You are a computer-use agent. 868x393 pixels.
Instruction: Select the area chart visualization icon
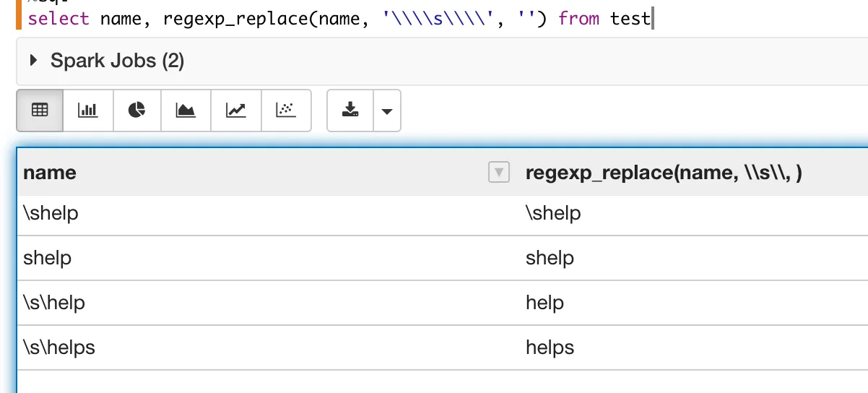[x=186, y=111]
